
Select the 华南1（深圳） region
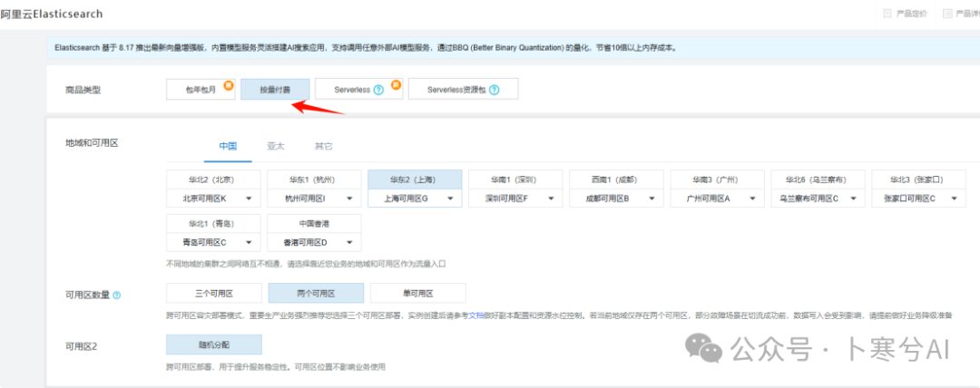pyautogui.click(x=514, y=179)
